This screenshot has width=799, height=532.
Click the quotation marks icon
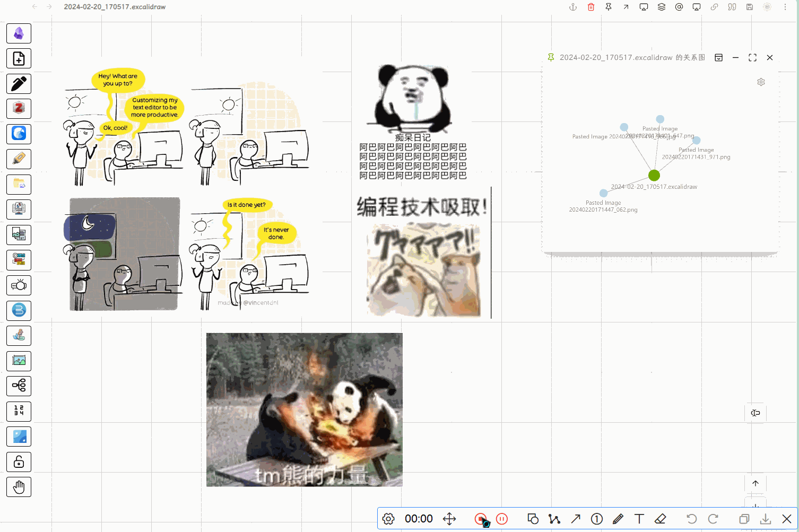(x=732, y=7)
